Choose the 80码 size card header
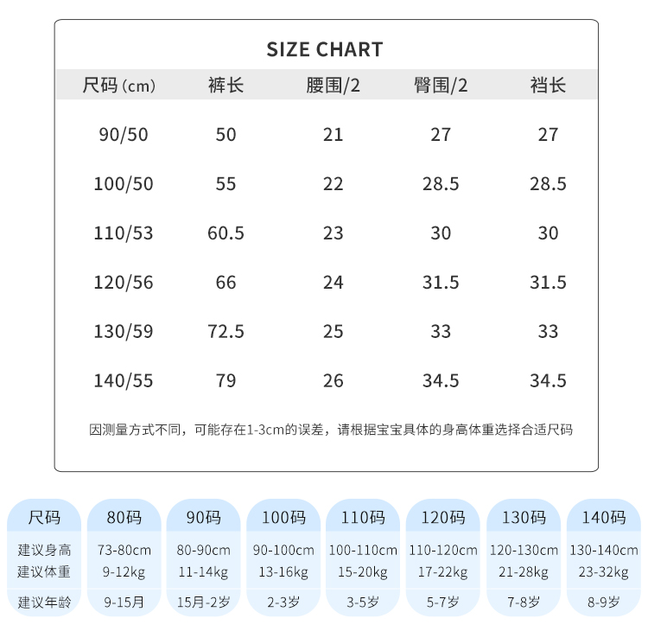 tap(124, 518)
